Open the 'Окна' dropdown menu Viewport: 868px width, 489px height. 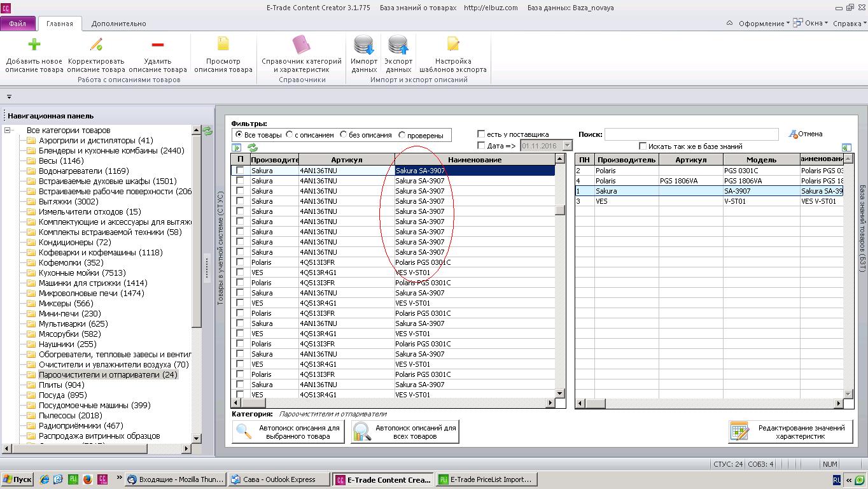click(811, 24)
